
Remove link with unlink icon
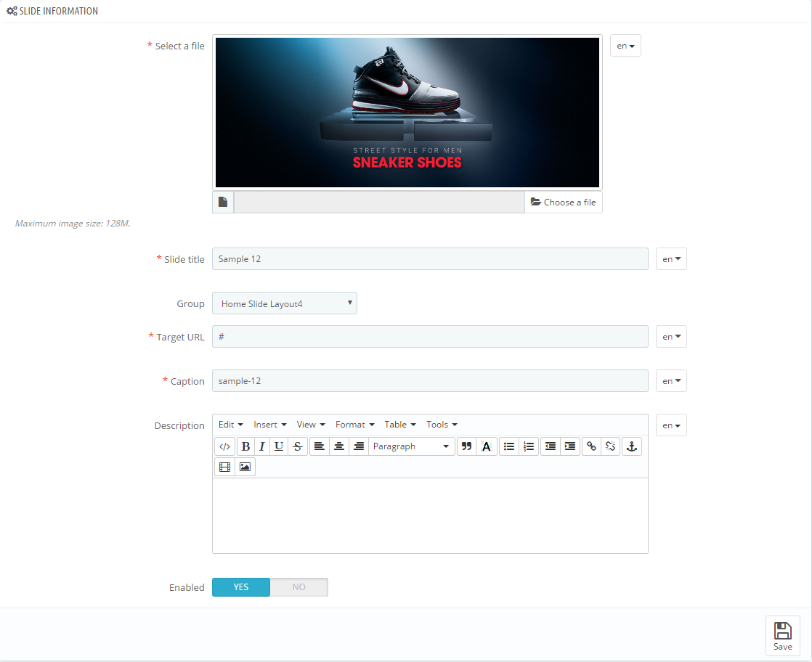pyautogui.click(x=611, y=446)
